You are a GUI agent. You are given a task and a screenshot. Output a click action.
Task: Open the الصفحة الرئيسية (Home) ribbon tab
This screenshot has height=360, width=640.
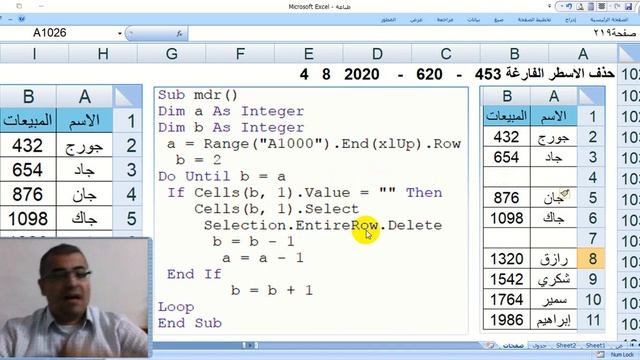tap(608, 20)
